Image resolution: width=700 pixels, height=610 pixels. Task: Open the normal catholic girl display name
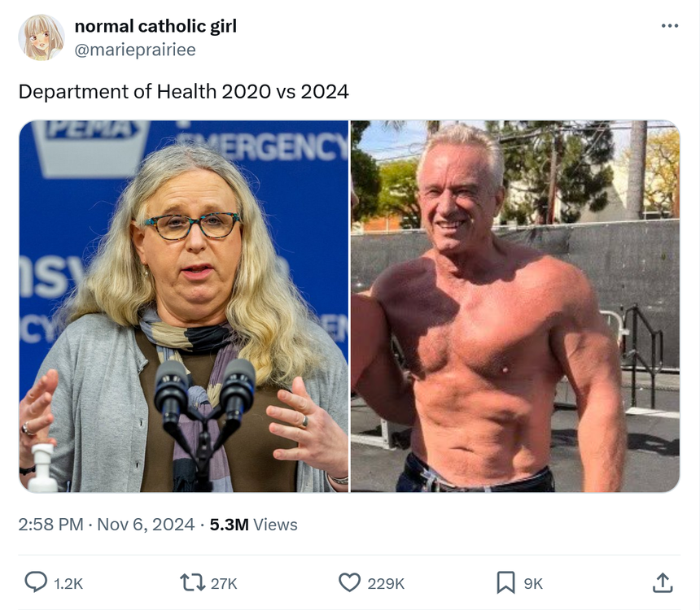155,26
